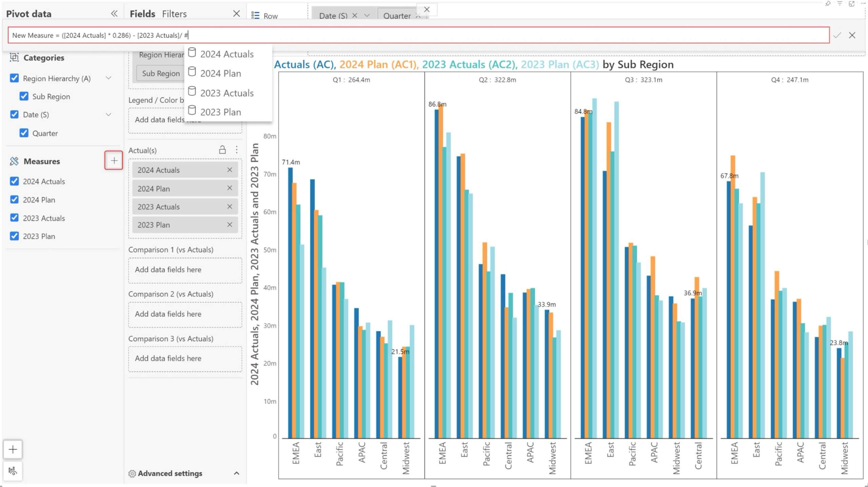This screenshot has height=487, width=868.
Task: Collapse the Pivot data panel
Action: coord(114,14)
